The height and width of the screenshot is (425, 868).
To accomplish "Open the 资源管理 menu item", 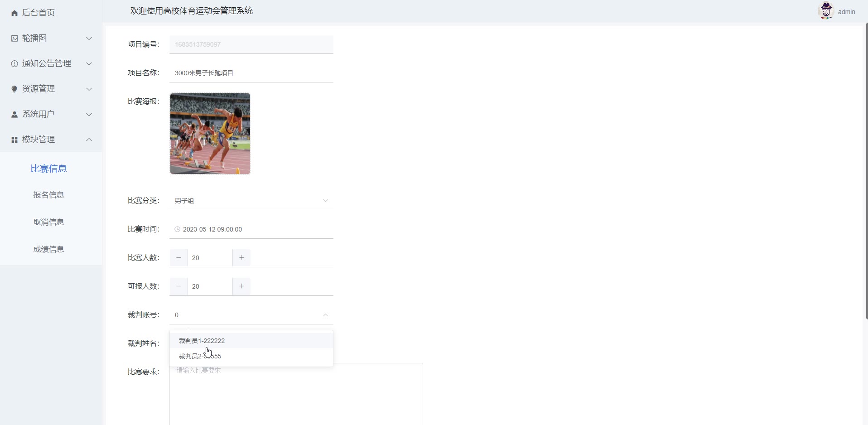I will pos(51,89).
